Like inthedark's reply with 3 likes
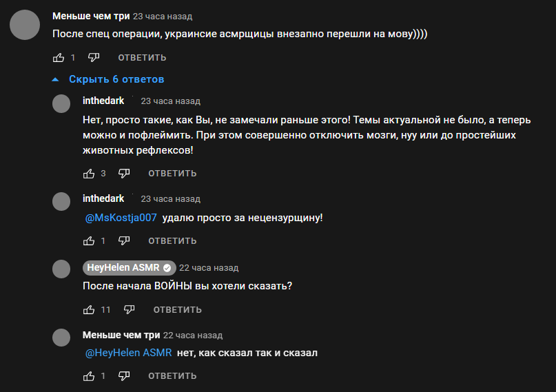 [x=89, y=174]
